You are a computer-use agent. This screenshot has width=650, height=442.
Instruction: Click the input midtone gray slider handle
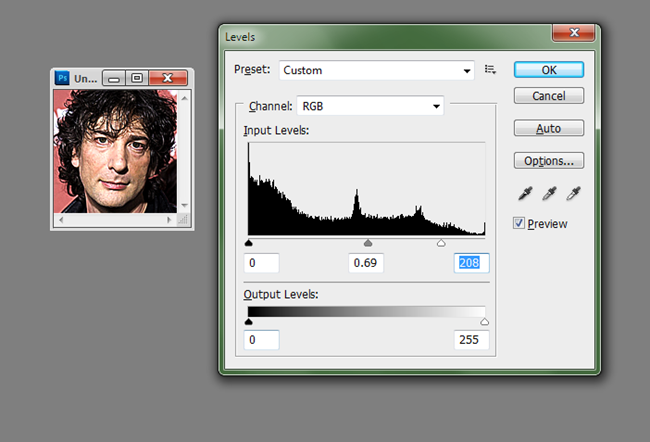click(368, 243)
